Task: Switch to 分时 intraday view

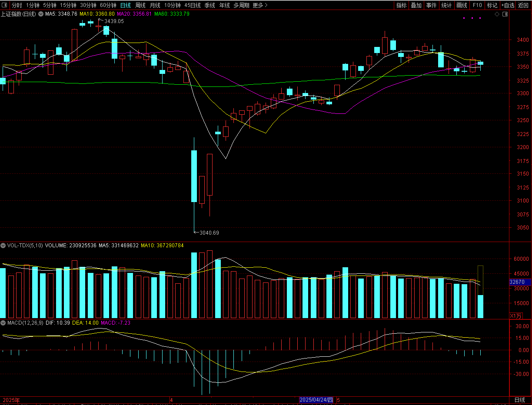Action: click(17, 5)
